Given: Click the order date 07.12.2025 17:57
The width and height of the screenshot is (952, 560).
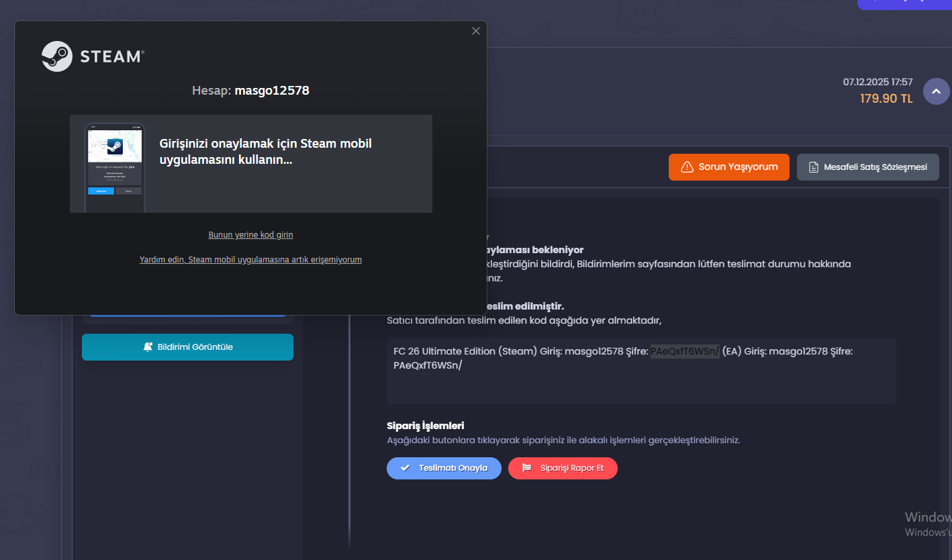Looking at the screenshot, I should (878, 82).
